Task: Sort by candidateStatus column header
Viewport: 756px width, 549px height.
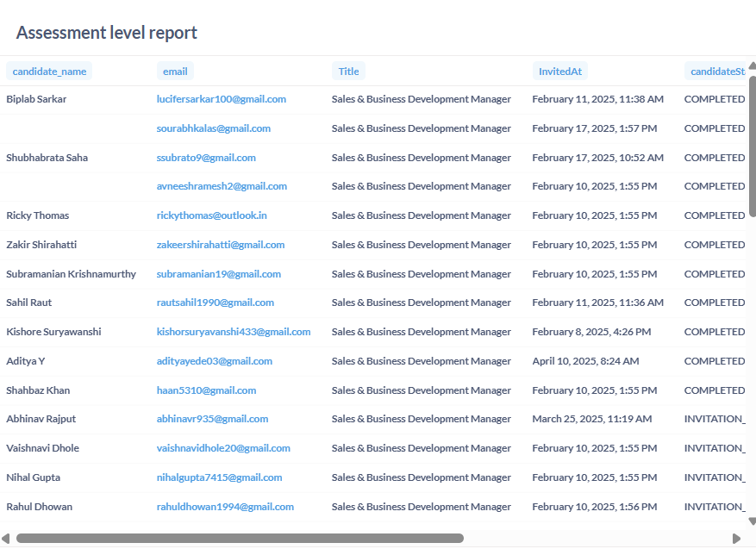Action: [716, 72]
